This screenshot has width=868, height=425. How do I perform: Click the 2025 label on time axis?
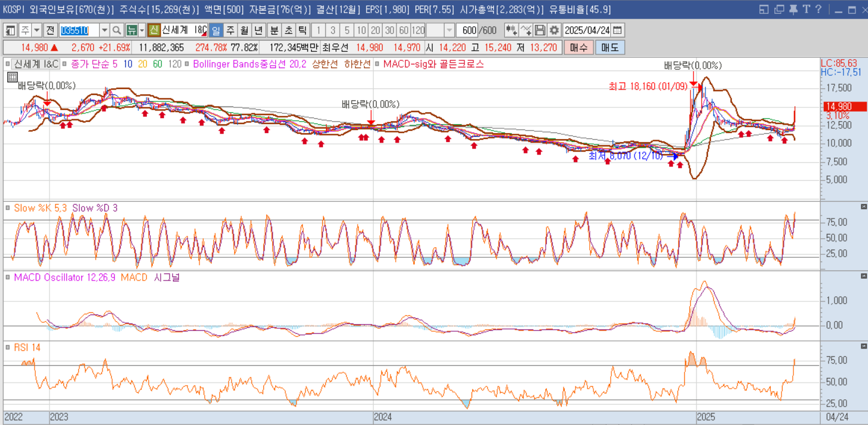pyautogui.click(x=706, y=417)
